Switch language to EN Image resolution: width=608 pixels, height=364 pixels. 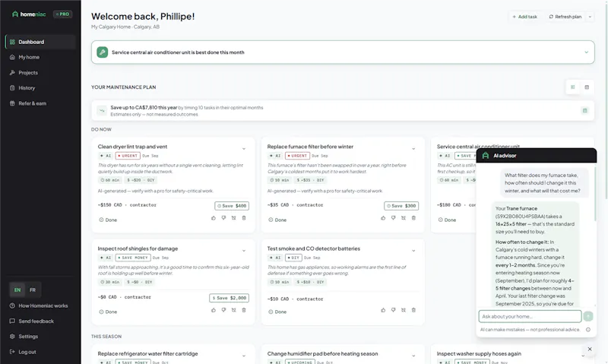[17, 290]
